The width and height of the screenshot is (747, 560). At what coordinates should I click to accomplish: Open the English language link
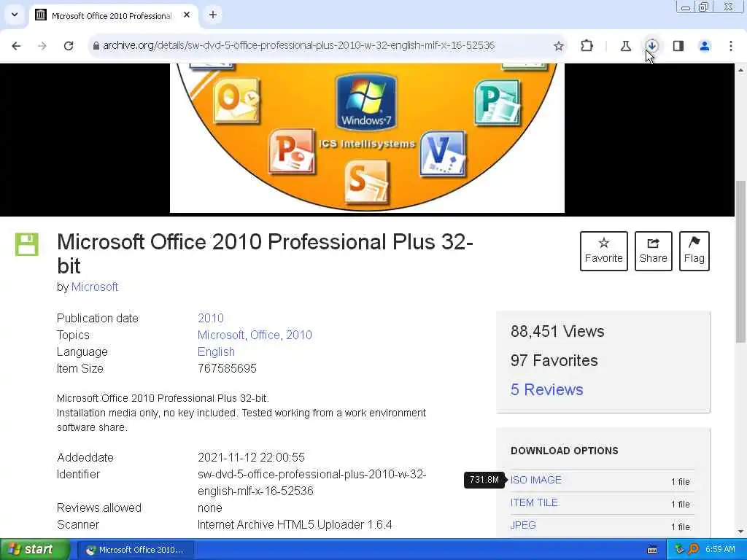point(216,352)
